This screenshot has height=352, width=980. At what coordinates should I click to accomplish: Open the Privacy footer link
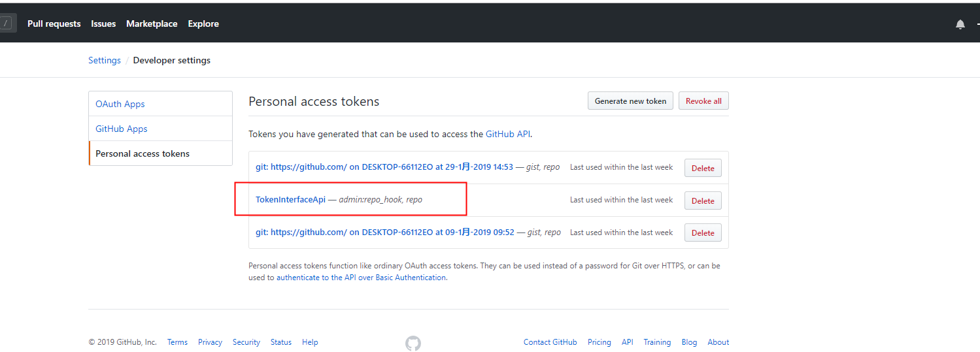tap(210, 342)
